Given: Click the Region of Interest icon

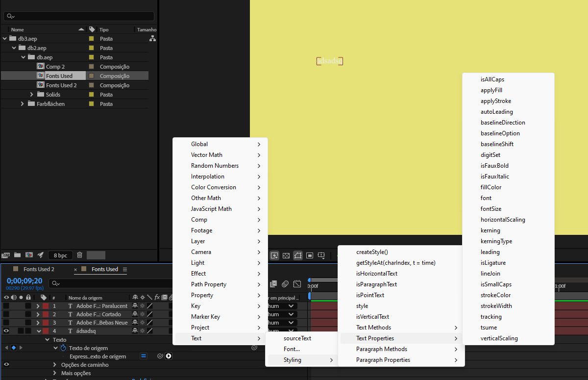Looking at the screenshot, I should tap(310, 255).
